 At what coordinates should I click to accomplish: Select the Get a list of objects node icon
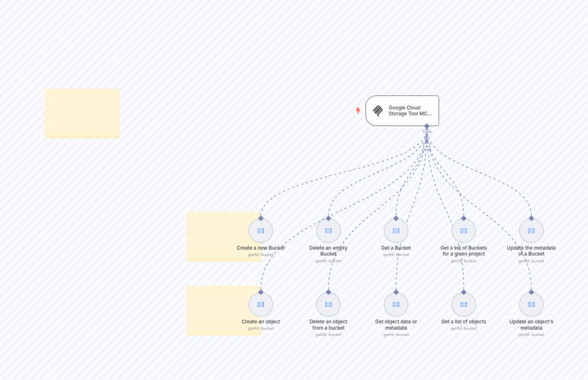(463, 304)
